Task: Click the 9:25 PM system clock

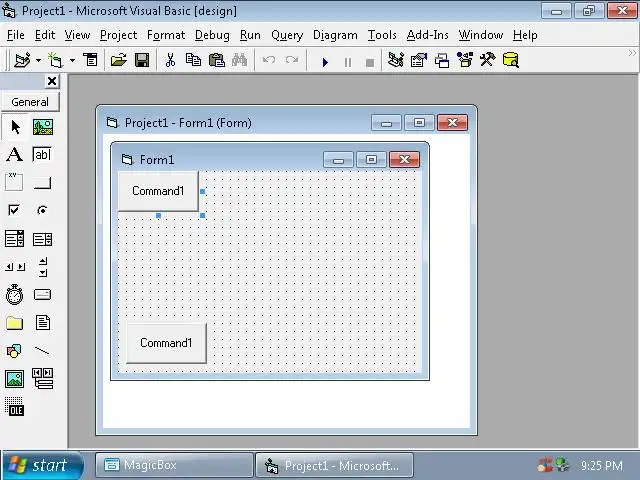Action: click(x=602, y=465)
